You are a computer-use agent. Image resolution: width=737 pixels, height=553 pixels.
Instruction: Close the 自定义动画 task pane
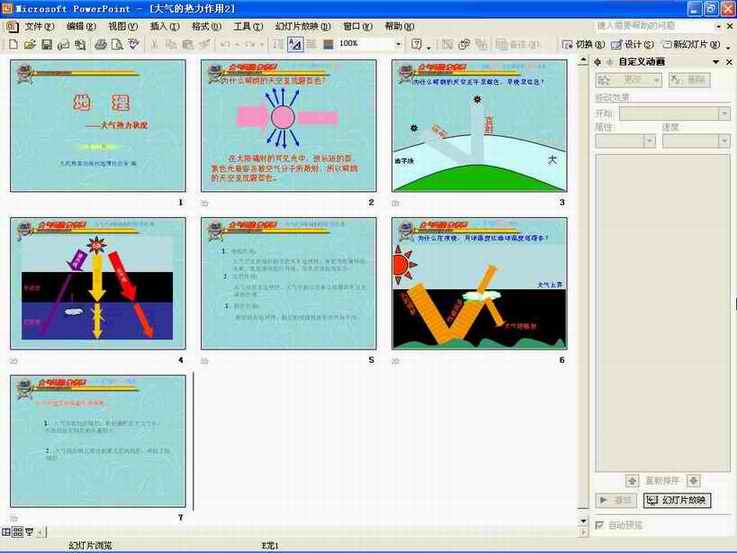(729, 62)
